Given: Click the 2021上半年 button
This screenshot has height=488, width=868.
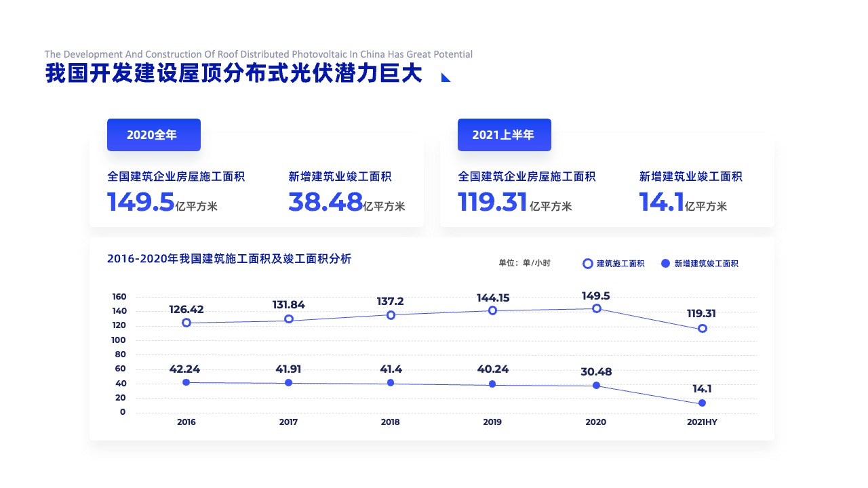Looking at the screenshot, I should coord(504,135).
